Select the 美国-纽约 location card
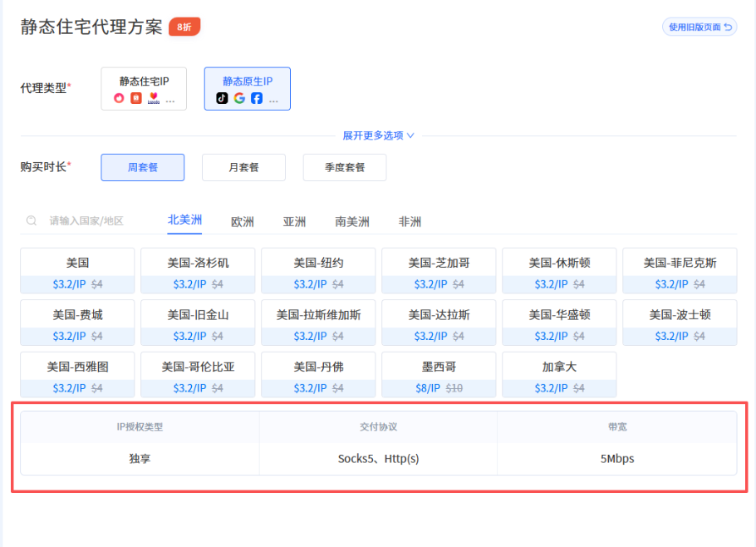 tap(318, 271)
